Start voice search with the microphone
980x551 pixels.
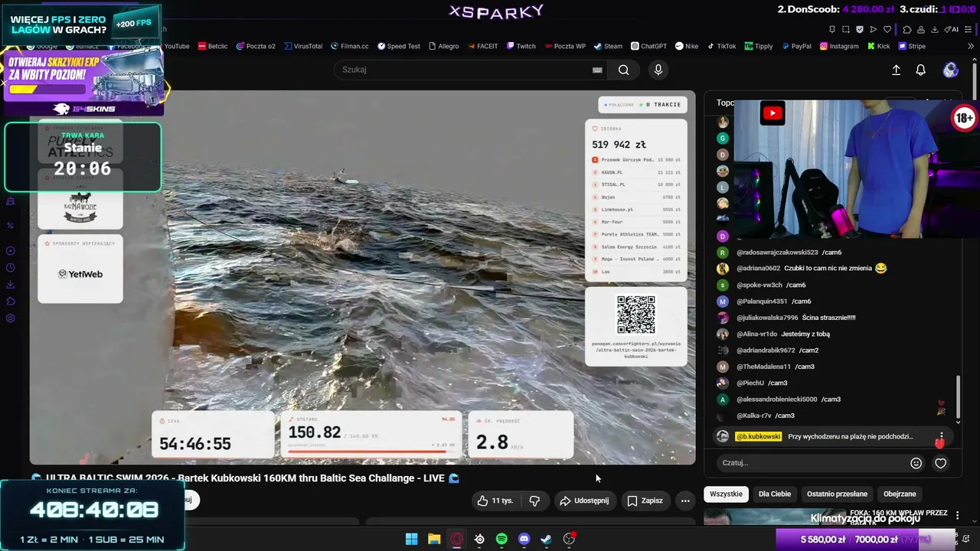point(658,70)
